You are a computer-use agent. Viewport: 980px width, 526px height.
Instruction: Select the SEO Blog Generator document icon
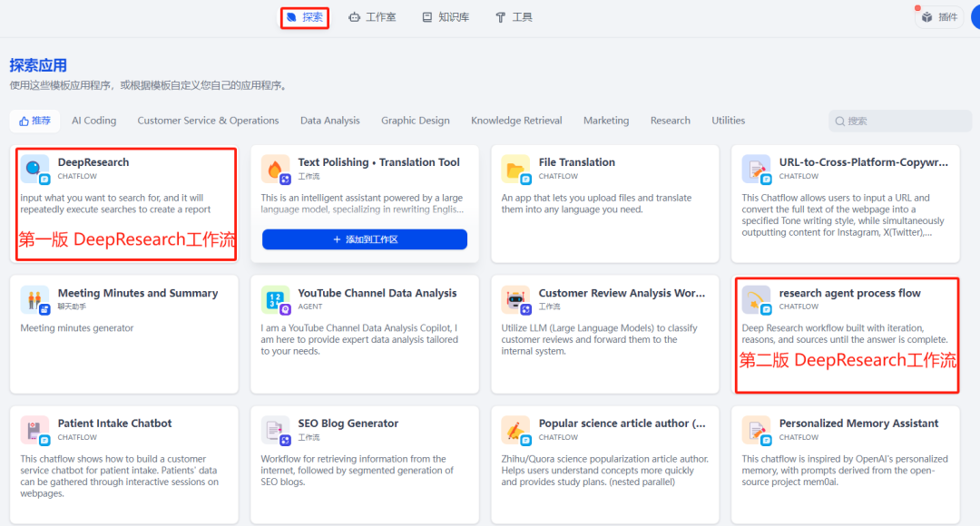[274, 430]
